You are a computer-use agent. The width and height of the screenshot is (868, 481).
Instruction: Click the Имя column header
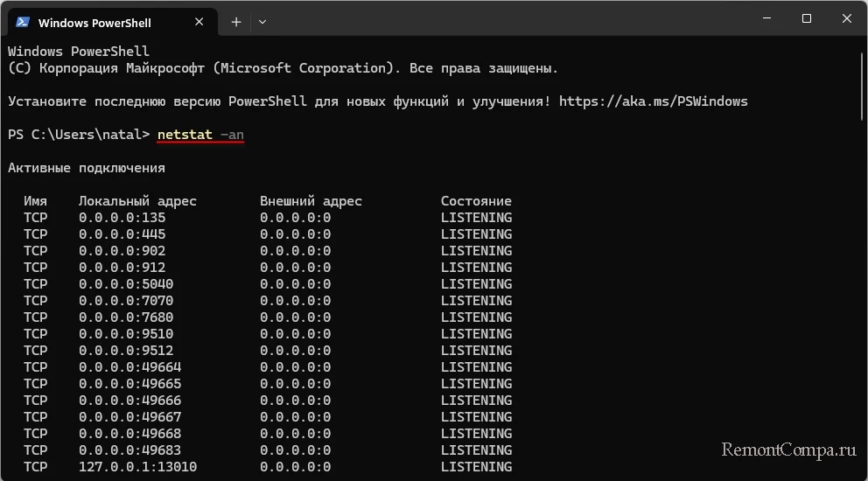click(x=35, y=201)
